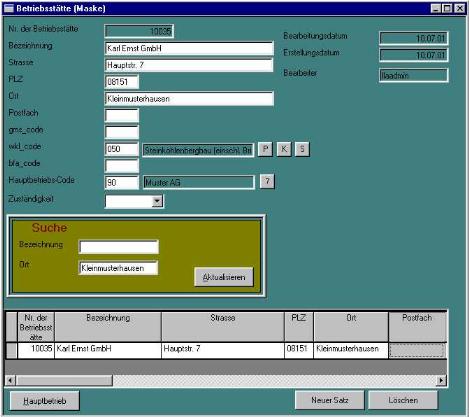469x417 pixels.
Task: Click the S button next to wid_code
Action: tap(302, 149)
